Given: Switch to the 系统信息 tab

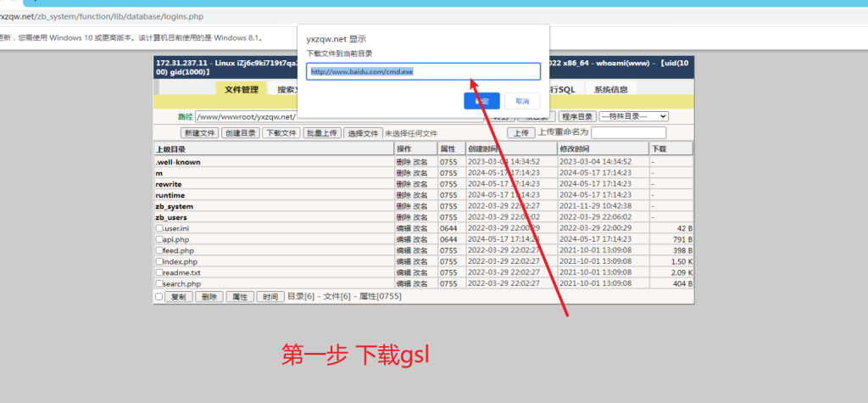Looking at the screenshot, I should (610, 89).
